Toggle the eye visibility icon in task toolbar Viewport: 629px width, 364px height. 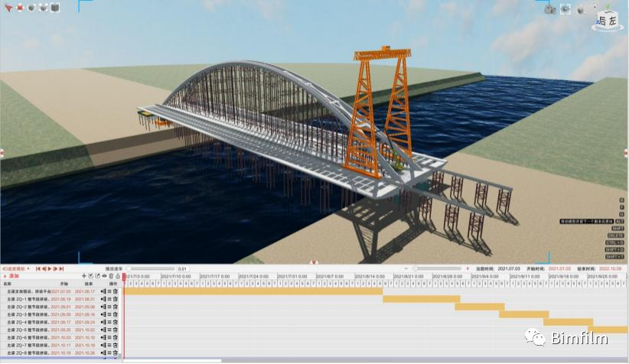tap(104, 276)
